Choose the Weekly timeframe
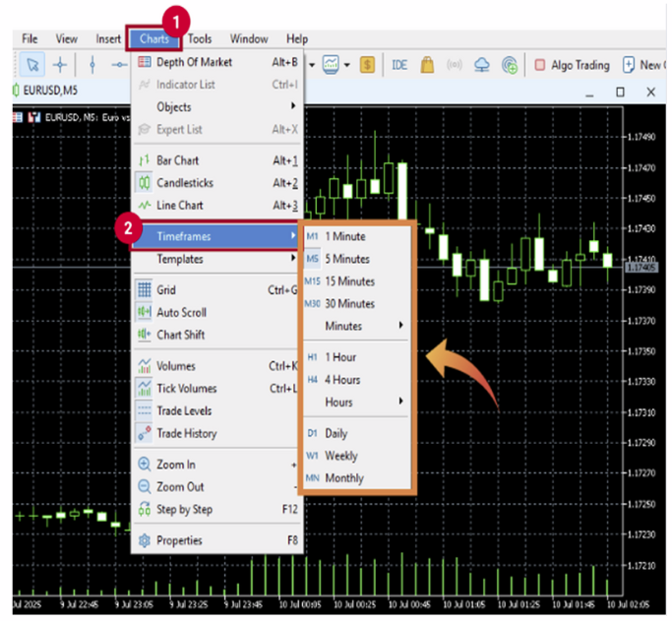 coord(341,456)
